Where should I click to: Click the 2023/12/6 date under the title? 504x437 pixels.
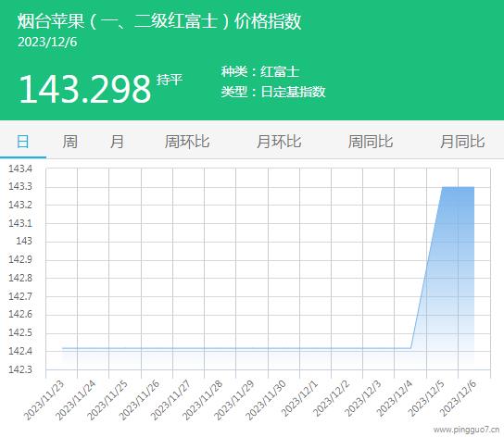coord(47,43)
